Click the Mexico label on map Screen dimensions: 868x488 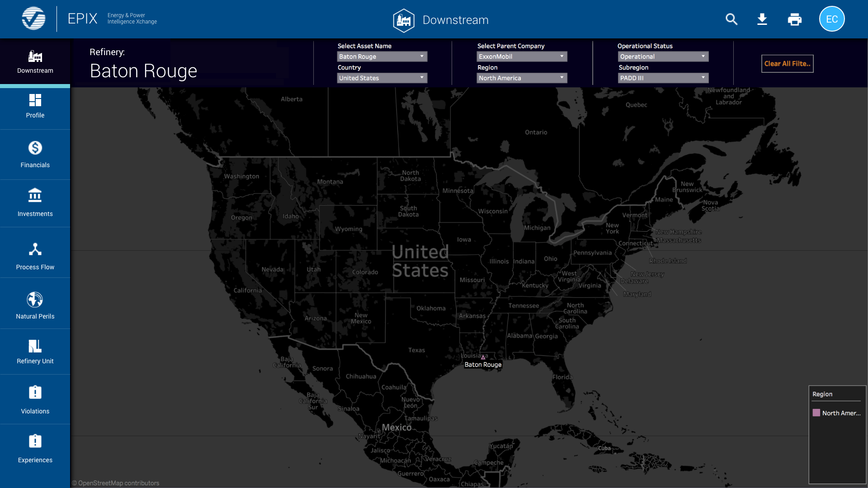point(396,427)
